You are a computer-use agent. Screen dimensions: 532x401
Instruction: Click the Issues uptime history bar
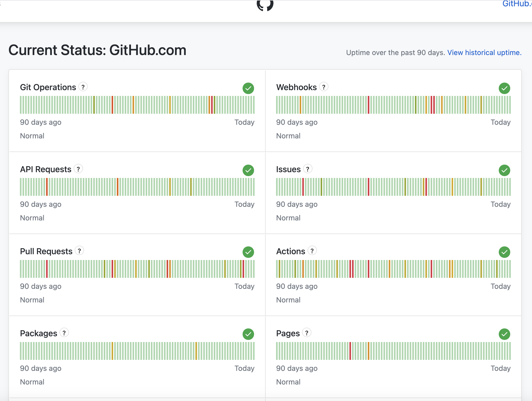pos(393,187)
